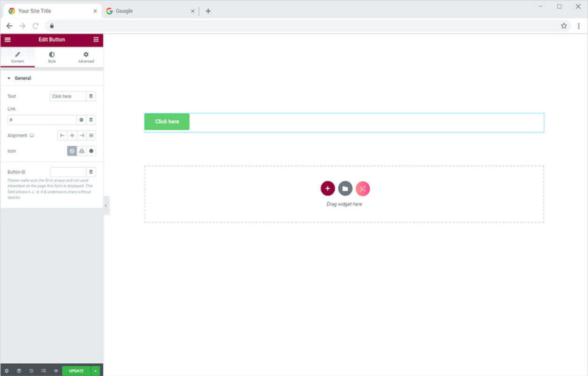Select justified alignment for the button
The width and height of the screenshot is (588, 376).
(x=91, y=135)
